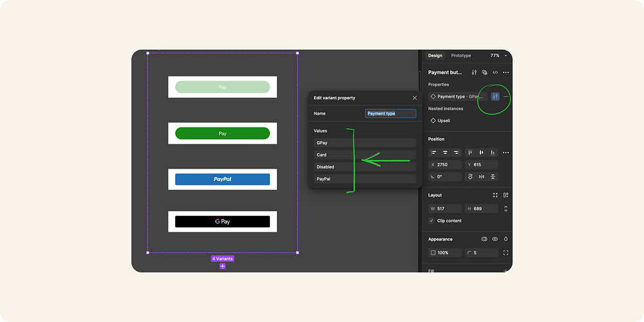644x322 pixels.
Task: Click the opacity field showing 100%
Action: [x=445, y=252]
